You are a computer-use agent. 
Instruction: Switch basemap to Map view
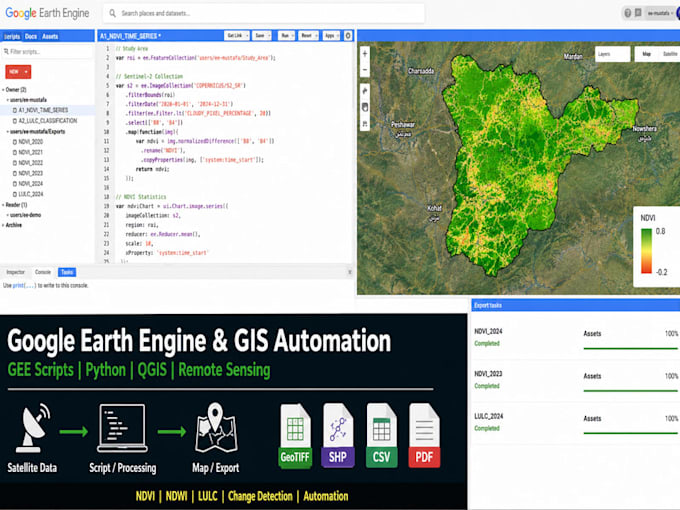pos(646,54)
